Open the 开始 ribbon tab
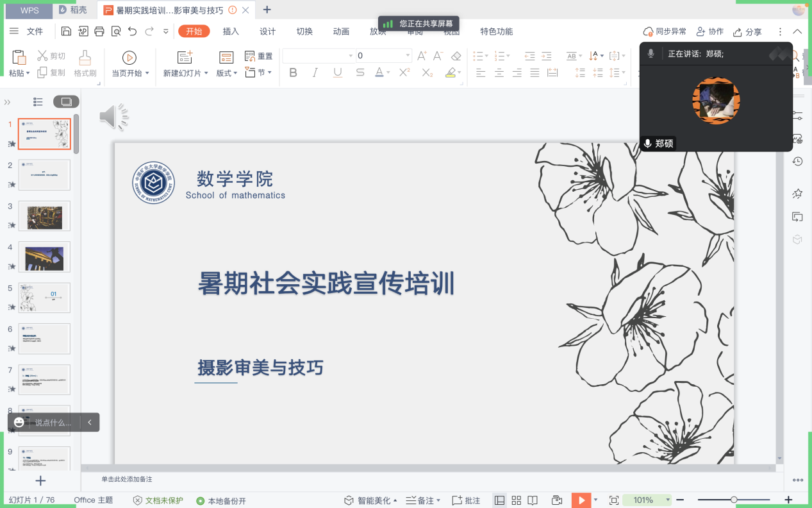 (194, 31)
